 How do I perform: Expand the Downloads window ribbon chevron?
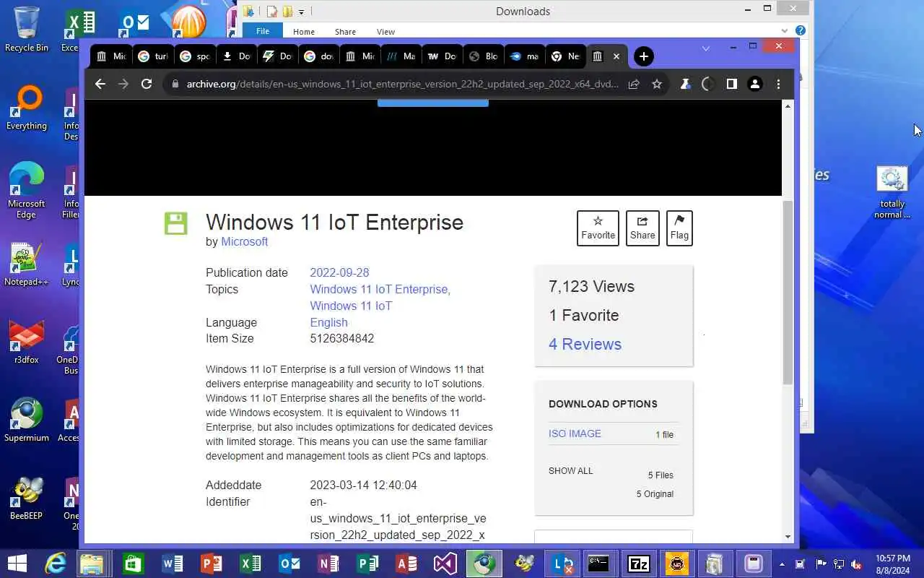[x=785, y=31]
